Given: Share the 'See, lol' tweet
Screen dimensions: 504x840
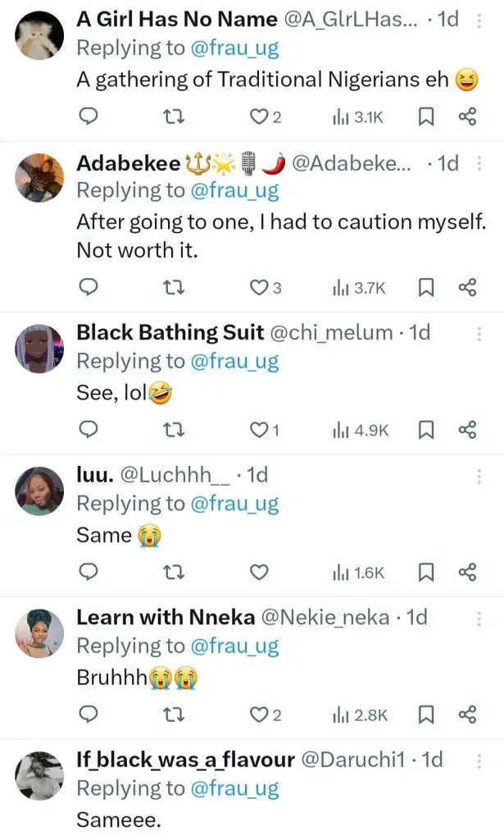Looking at the screenshot, I should click(467, 430).
